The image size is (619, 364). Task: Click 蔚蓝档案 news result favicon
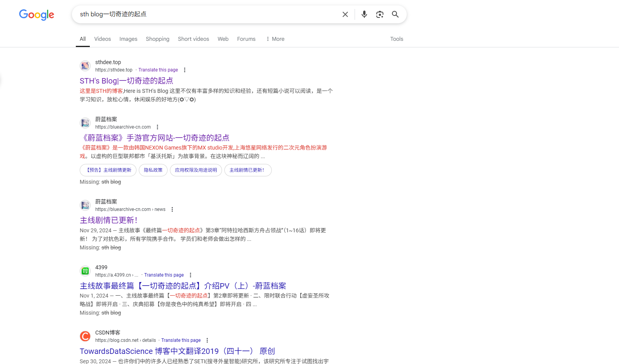coord(85,205)
